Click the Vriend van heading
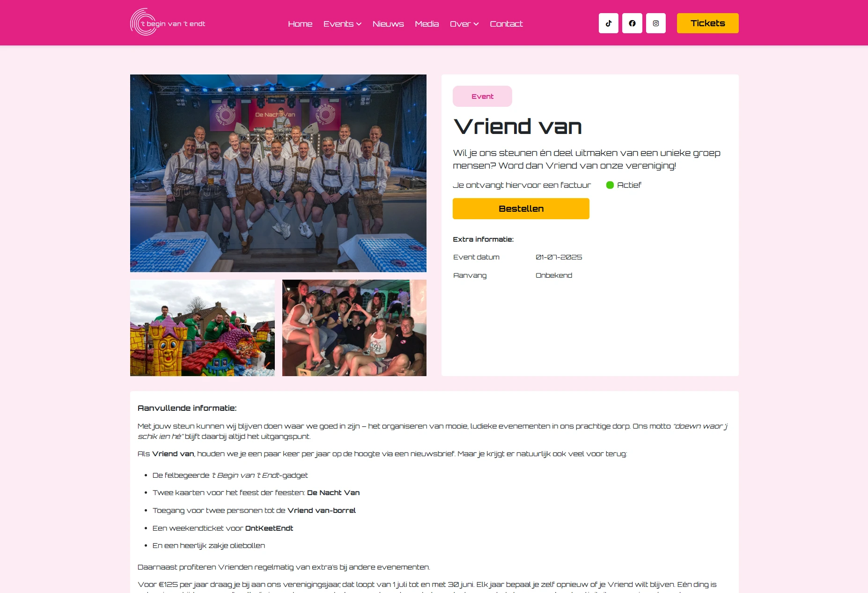Viewport: 868px width, 593px height. pos(518,126)
